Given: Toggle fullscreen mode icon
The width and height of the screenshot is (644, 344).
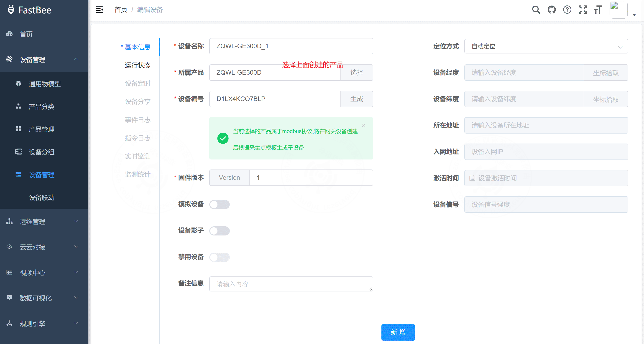Looking at the screenshot, I should point(583,10).
